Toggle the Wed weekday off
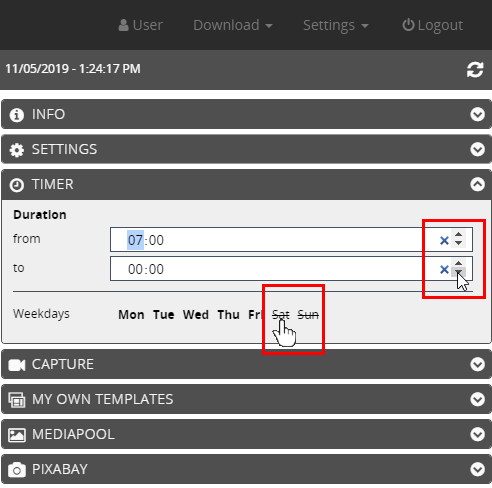The height and width of the screenshot is (488, 492). [x=196, y=315]
